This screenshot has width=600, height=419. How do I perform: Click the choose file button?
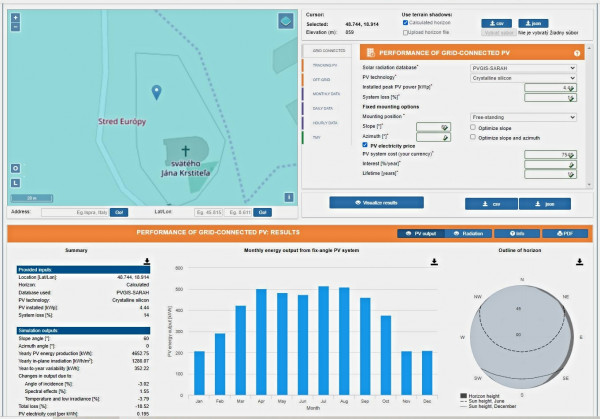[499, 33]
